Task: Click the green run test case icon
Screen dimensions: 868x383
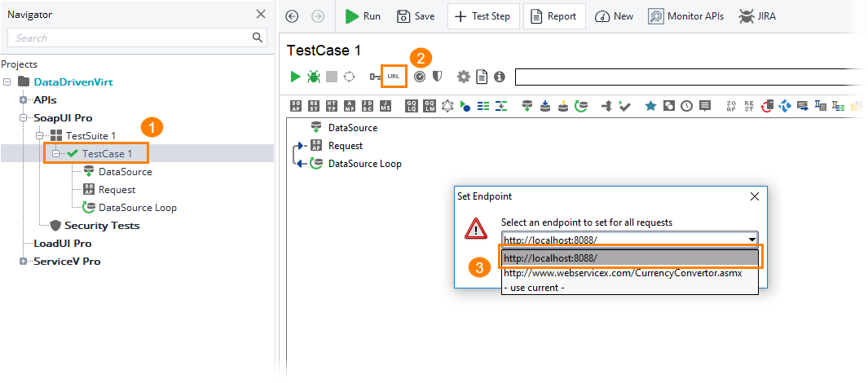Action: point(296,77)
